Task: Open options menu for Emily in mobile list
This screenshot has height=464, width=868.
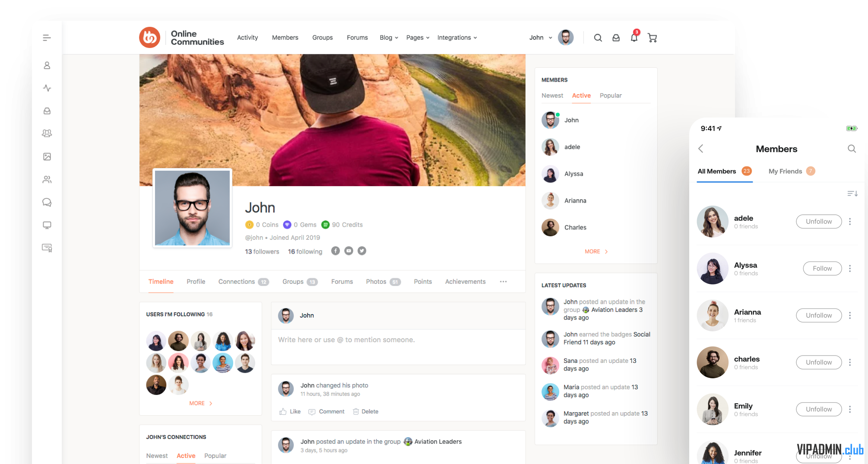Action: 850,409
